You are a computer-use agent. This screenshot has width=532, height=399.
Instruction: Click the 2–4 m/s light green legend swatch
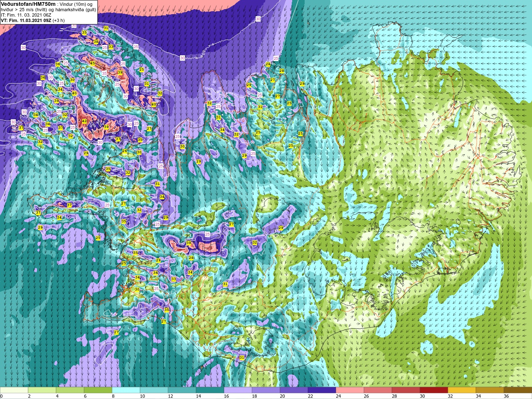[42, 390]
